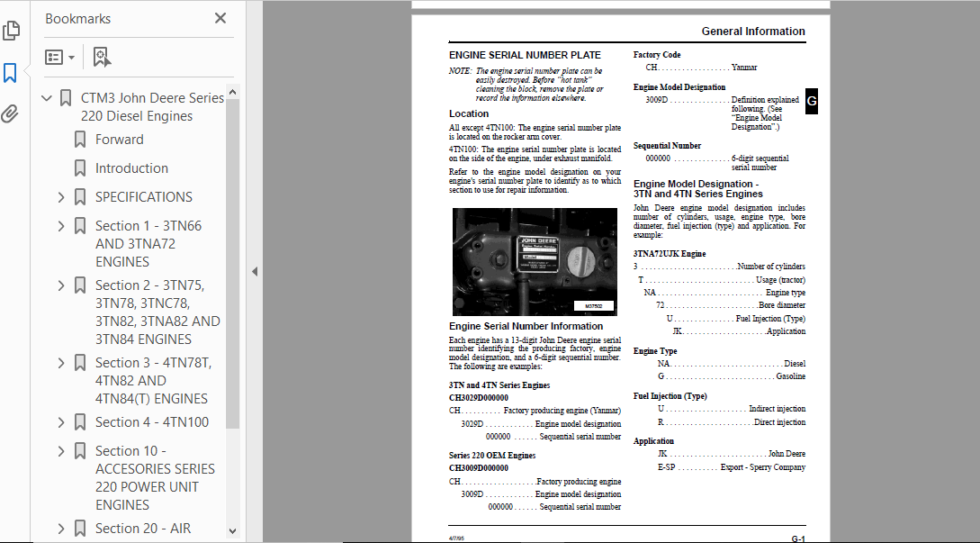
Task: Open the Attachments paperclip panel
Action: 9,113
